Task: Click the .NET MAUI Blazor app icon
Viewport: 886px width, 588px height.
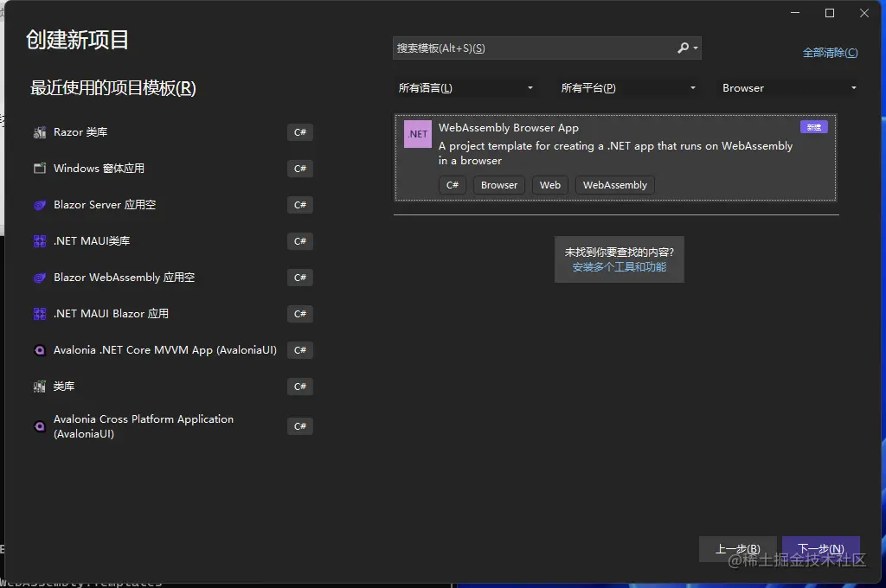Action: coord(40,314)
